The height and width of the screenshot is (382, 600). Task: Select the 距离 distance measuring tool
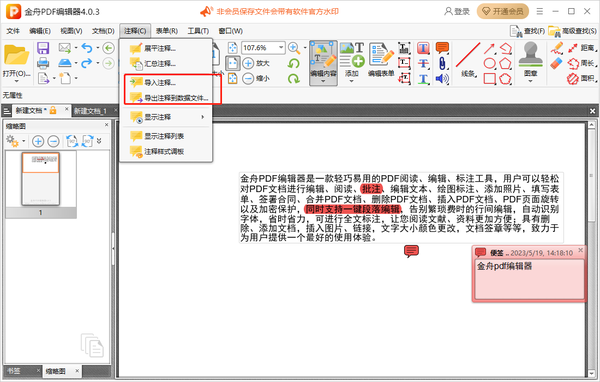582,48
